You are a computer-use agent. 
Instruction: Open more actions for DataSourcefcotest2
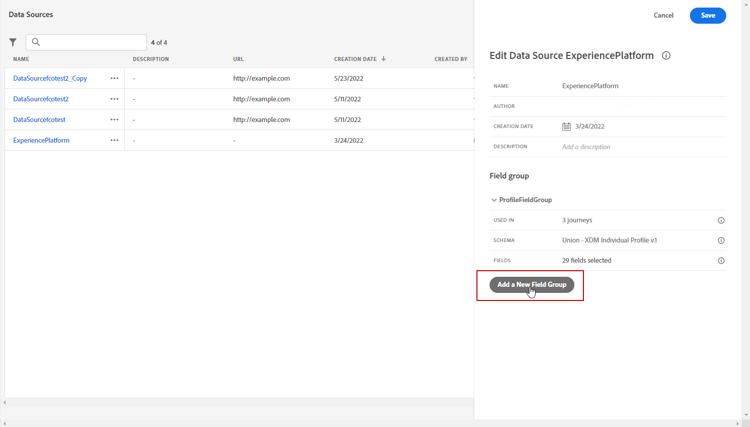click(x=114, y=99)
